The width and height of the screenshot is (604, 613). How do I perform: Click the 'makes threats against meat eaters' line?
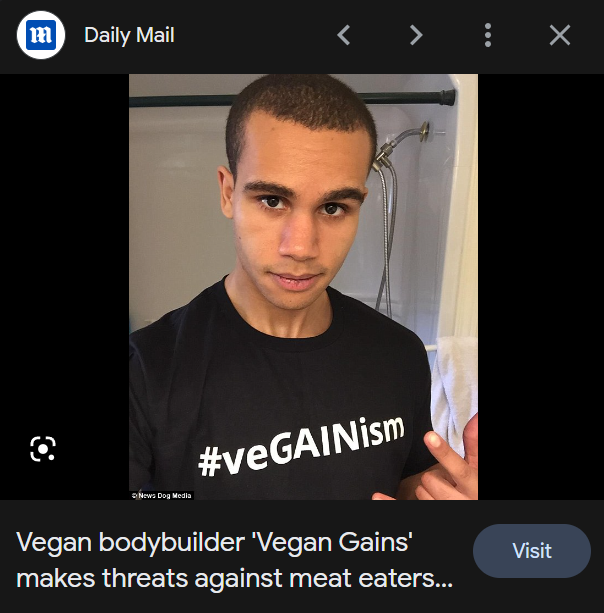point(235,579)
